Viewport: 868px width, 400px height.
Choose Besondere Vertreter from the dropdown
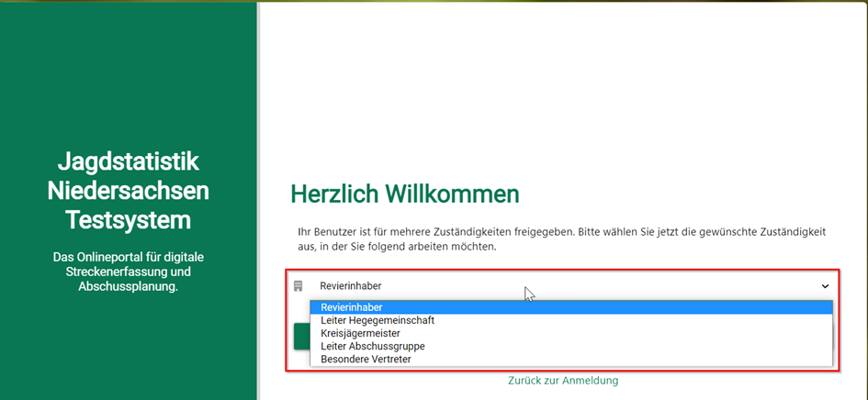(366, 359)
